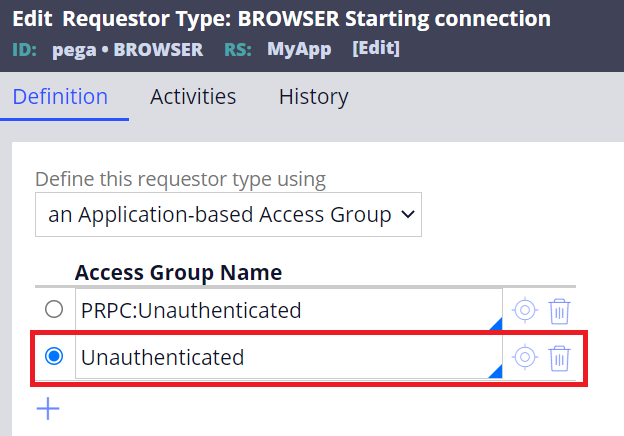Open the requestor type definition dropdown
This screenshot has height=436, width=624.
[228, 214]
